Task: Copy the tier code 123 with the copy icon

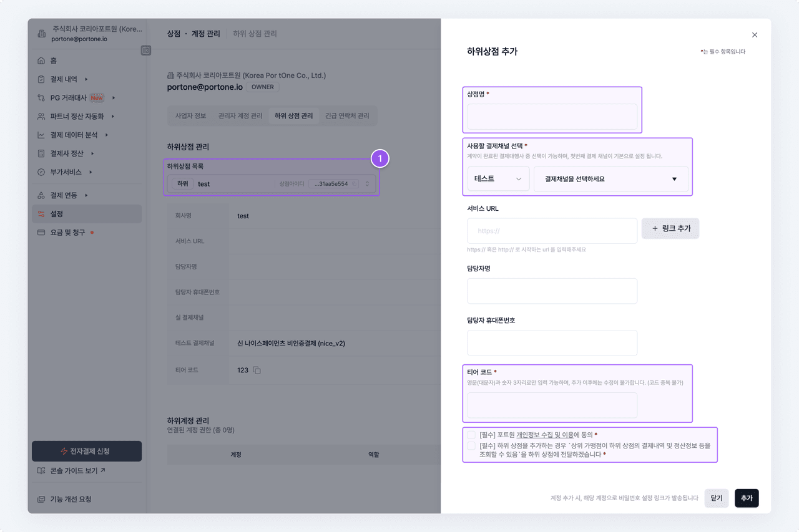Action: (257, 370)
